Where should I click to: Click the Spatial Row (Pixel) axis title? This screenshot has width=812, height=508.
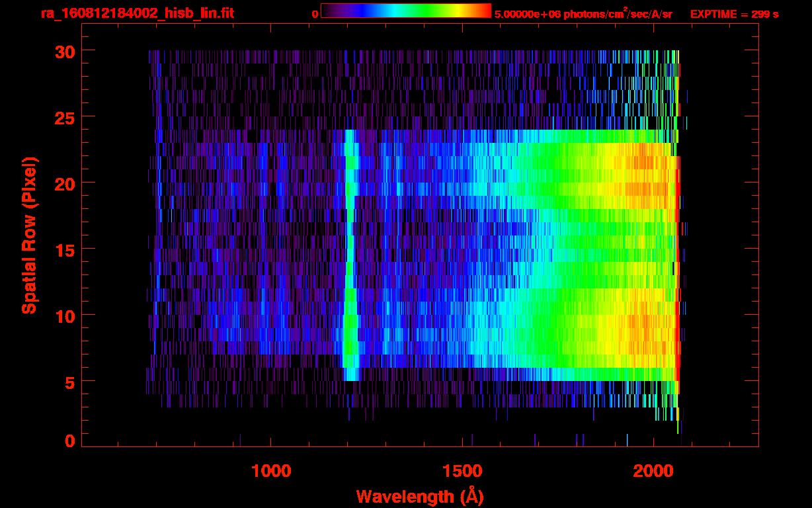point(29,235)
